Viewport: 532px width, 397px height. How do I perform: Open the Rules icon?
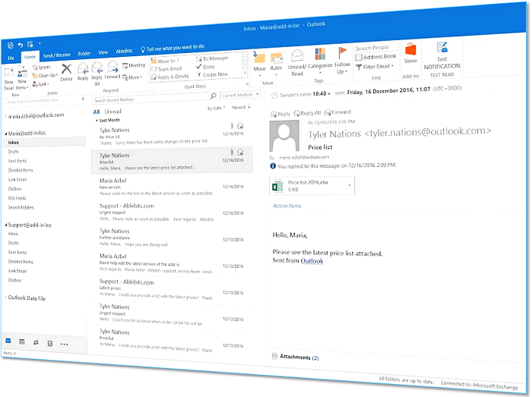[x=277, y=58]
